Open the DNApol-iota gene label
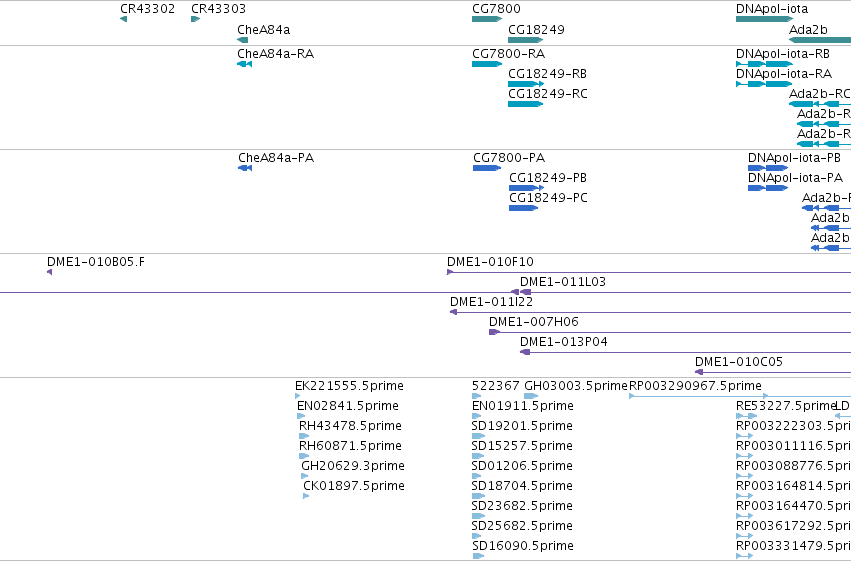The height and width of the screenshot is (561, 851). point(772,9)
